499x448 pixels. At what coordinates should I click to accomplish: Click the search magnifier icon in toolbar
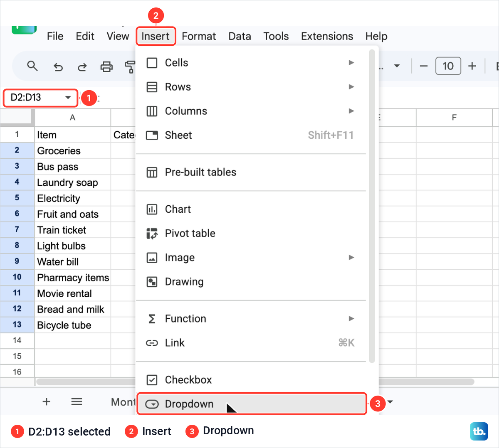(32, 66)
